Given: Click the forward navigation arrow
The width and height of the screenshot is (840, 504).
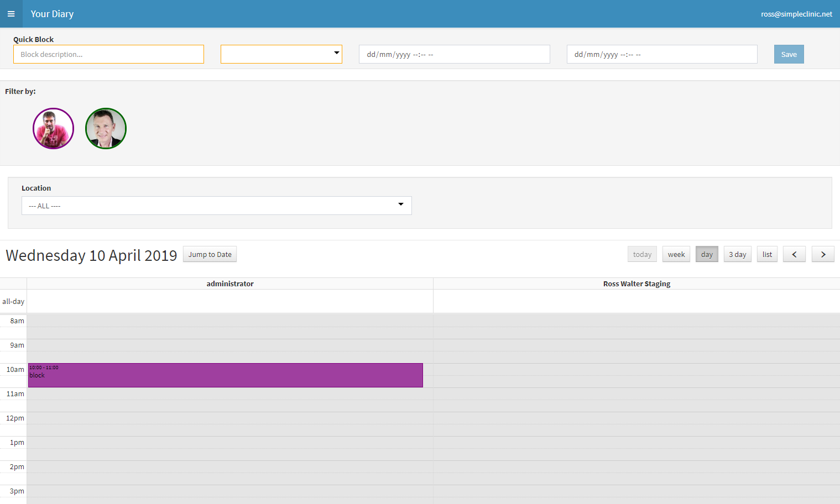Looking at the screenshot, I should 823,254.
